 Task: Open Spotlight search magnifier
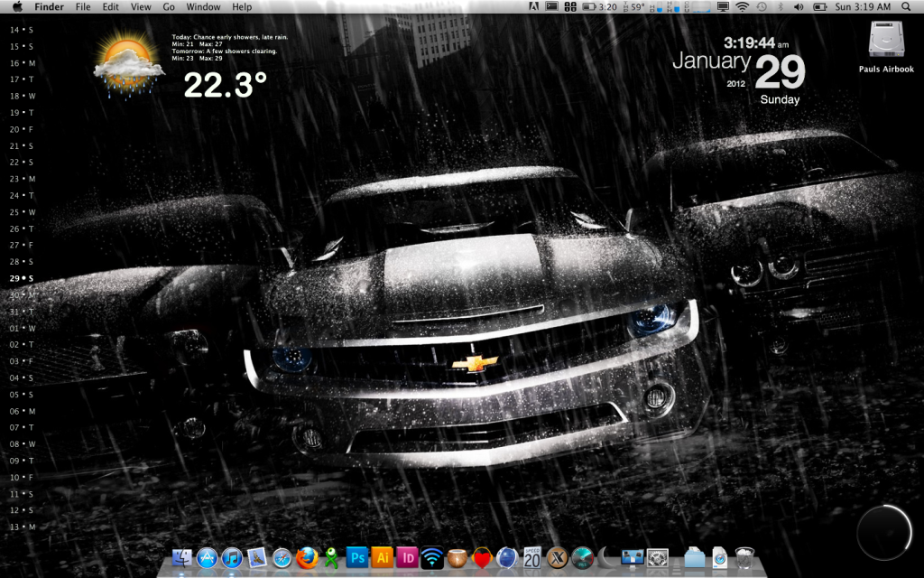[906, 6]
